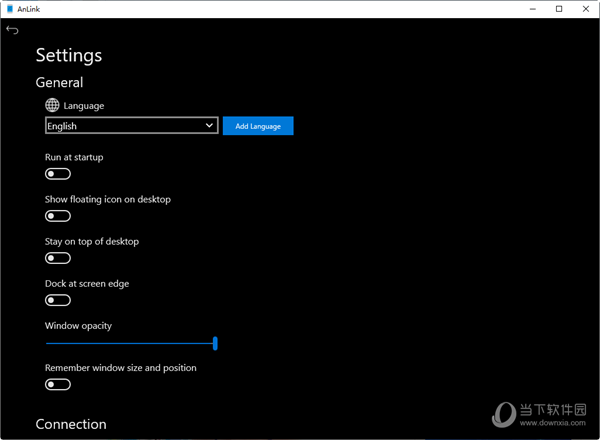The image size is (600, 440).
Task: Open the English language dropdown
Action: coord(132,125)
